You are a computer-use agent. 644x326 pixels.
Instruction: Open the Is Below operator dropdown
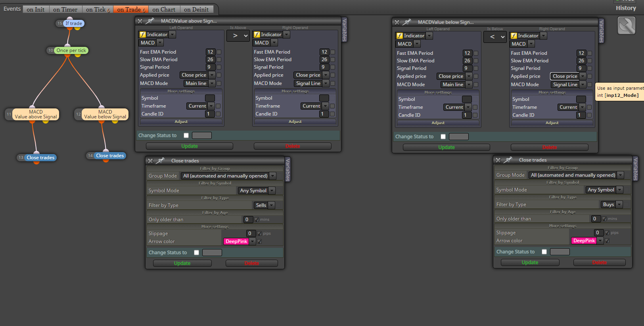click(495, 37)
